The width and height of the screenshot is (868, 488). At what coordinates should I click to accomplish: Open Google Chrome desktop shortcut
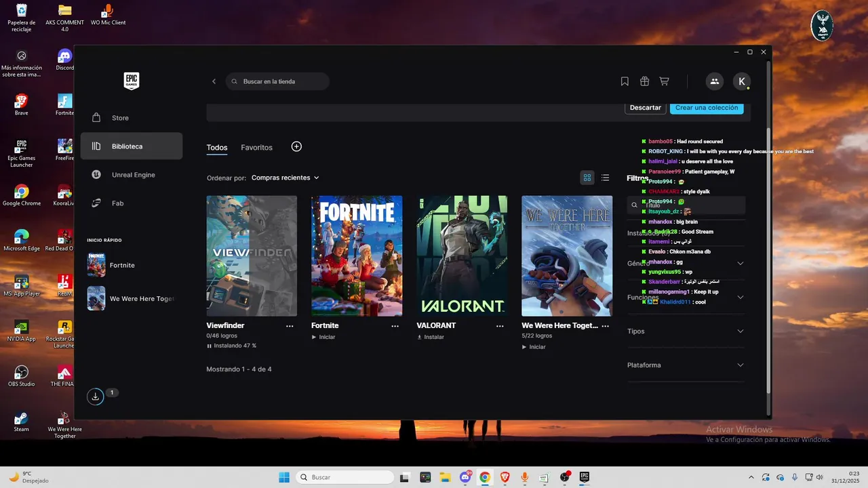point(21,195)
